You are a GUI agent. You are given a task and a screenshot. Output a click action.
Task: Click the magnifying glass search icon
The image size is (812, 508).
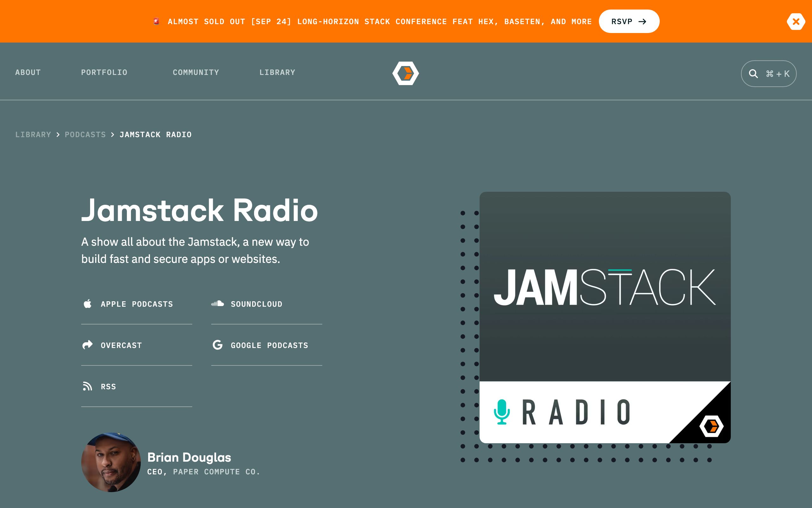753,74
